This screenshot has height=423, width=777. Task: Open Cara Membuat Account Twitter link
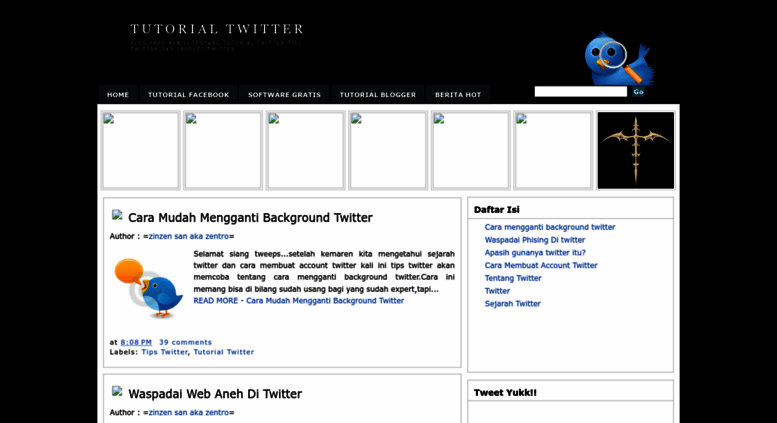tap(541, 265)
